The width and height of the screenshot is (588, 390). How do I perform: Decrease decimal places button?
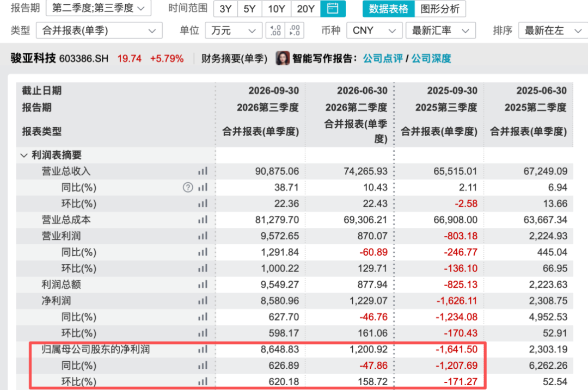click(295, 30)
